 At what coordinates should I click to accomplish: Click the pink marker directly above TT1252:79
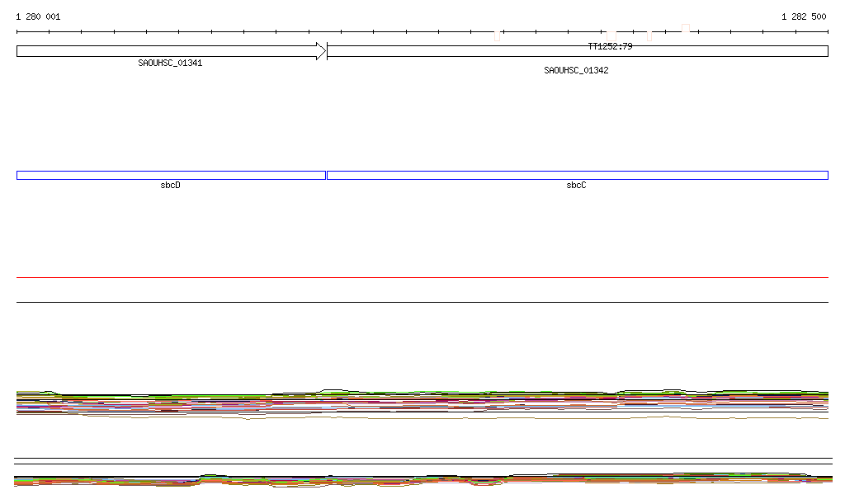[x=611, y=36]
